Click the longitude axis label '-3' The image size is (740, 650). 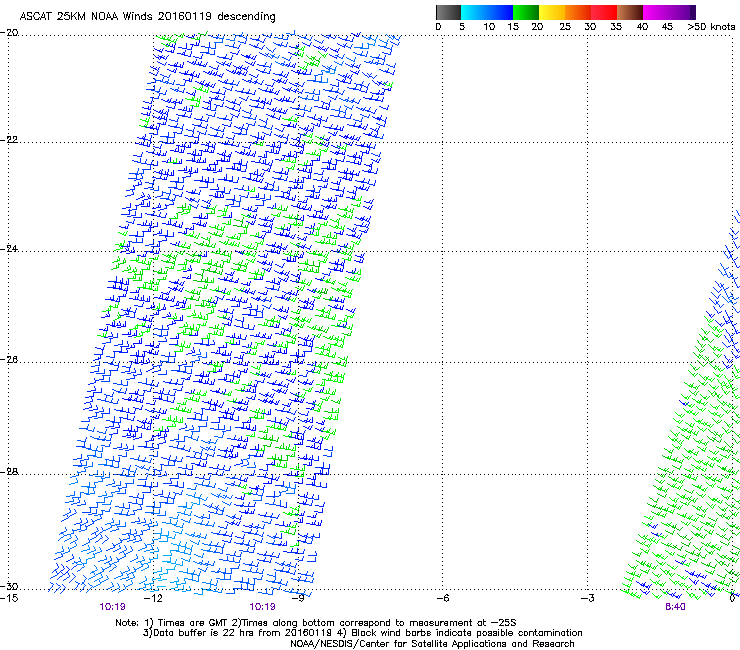point(588,598)
